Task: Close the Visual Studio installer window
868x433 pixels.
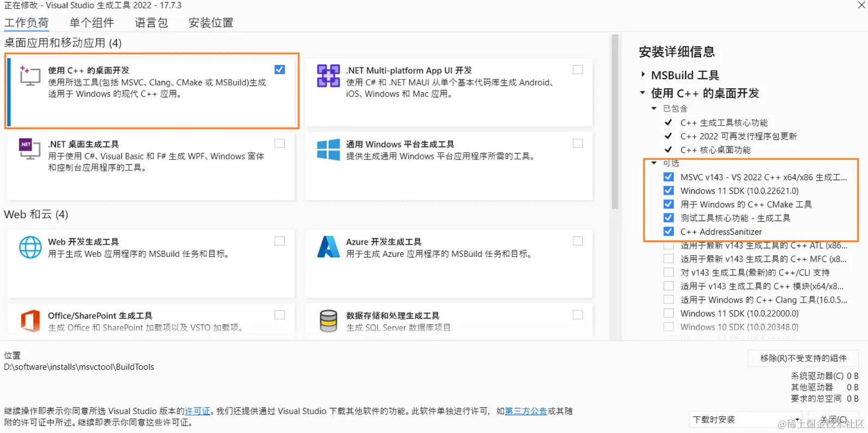Action: click(861, 5)
